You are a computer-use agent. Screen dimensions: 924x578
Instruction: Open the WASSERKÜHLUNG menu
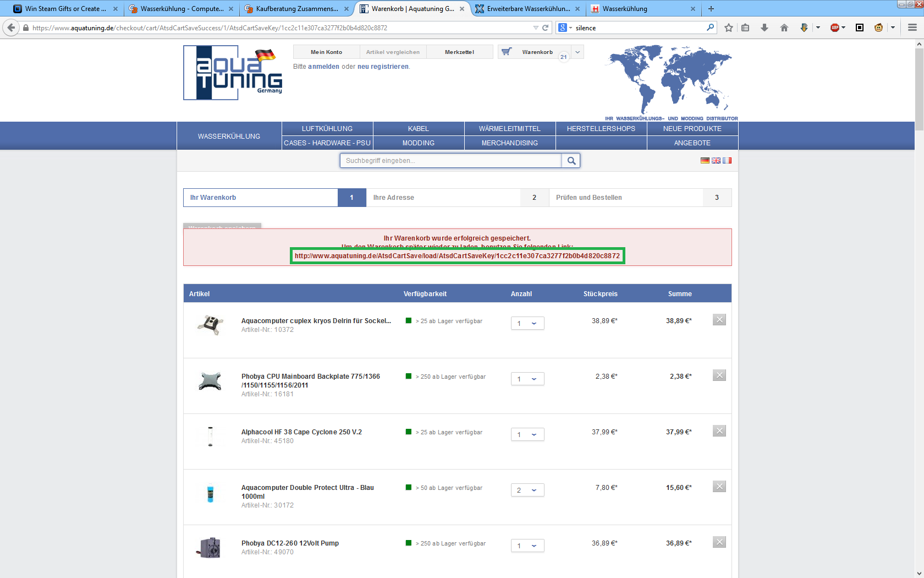229,136
